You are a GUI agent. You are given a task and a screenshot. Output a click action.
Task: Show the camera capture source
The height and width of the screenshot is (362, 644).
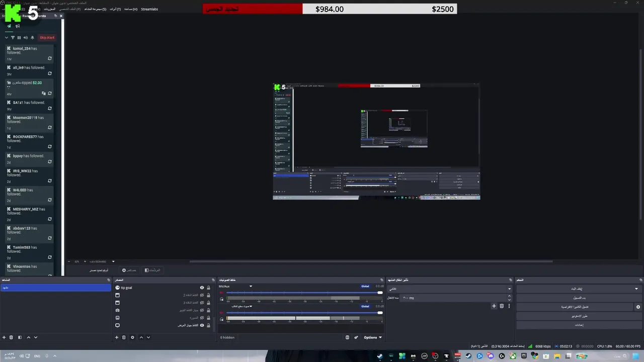202,310
